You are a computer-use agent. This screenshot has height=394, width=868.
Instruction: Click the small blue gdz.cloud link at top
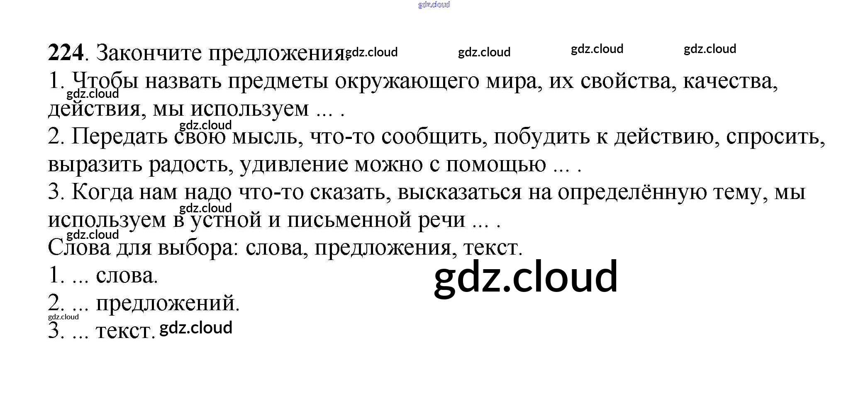pyautogui.click(x=434, y=5)
